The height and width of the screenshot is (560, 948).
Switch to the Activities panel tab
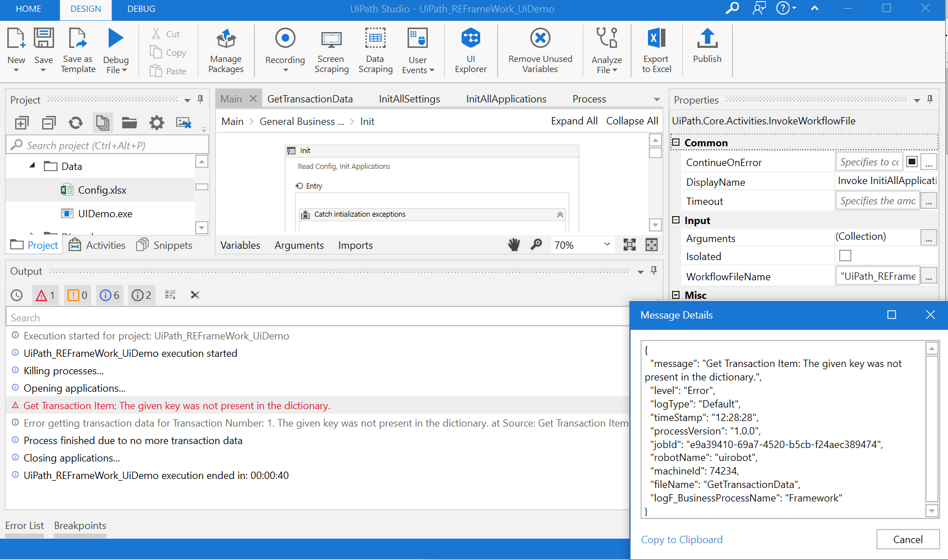tap(97, 245)
